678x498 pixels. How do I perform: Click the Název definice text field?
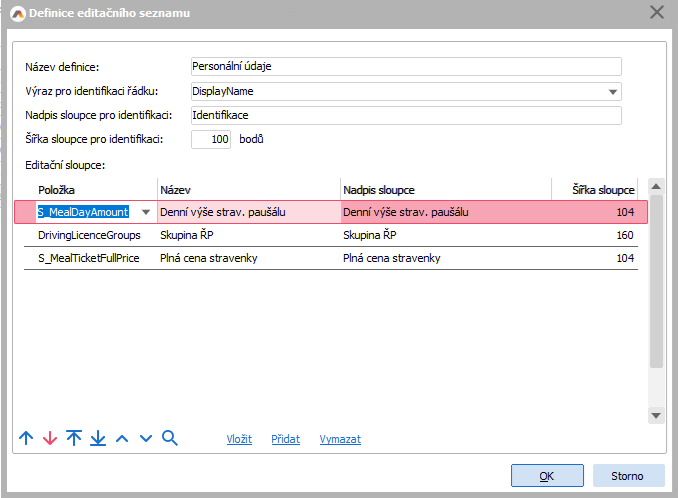tap(405, 67)
